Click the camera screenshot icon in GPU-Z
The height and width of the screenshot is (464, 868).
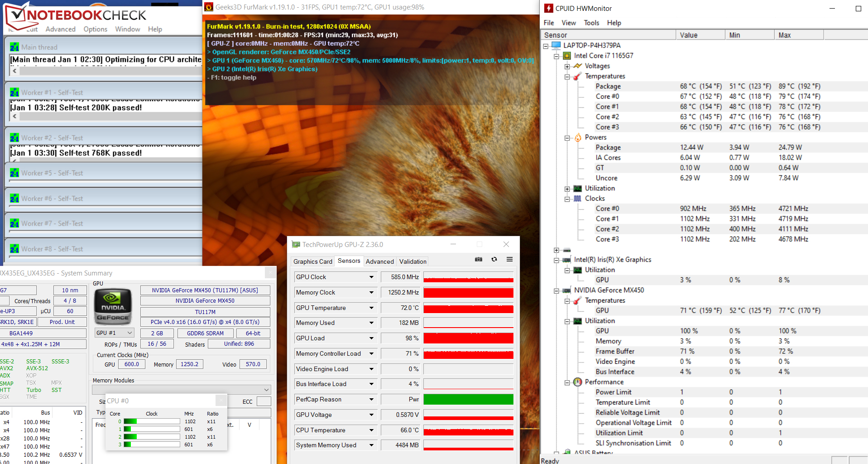tap(479, 259)
